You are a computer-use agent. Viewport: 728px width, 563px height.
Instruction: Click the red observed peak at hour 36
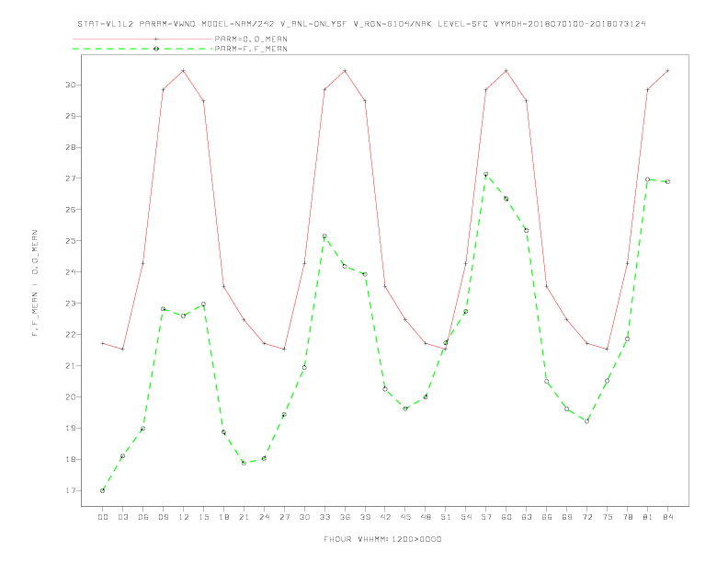coord(345,71)
